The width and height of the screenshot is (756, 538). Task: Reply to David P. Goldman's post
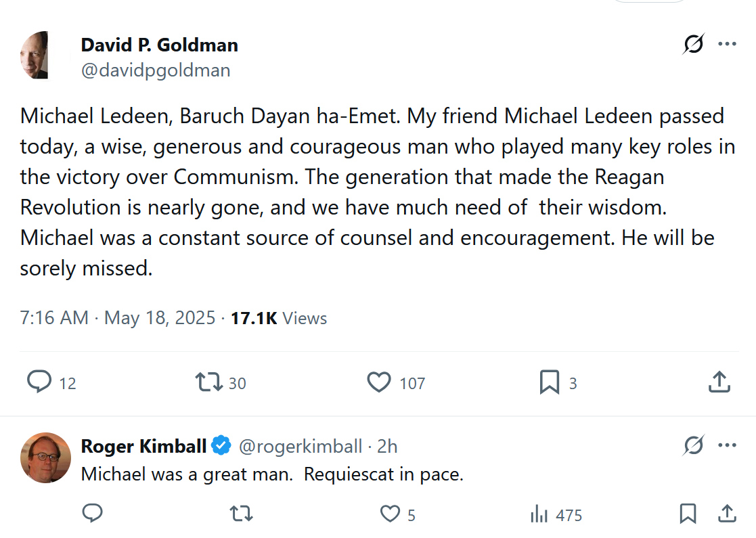click(40, 382)
